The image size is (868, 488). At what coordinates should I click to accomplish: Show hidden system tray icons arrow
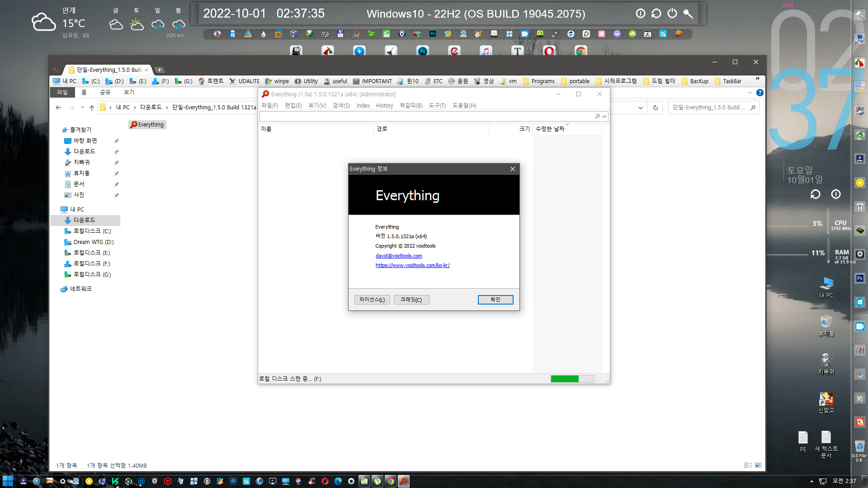(811, 482)
